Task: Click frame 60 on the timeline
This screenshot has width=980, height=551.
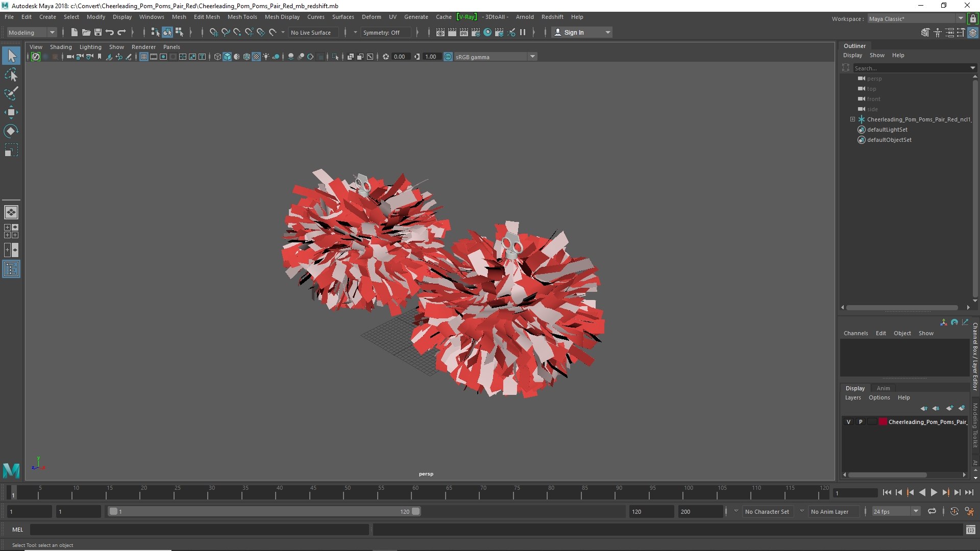Action: point(415,492)
